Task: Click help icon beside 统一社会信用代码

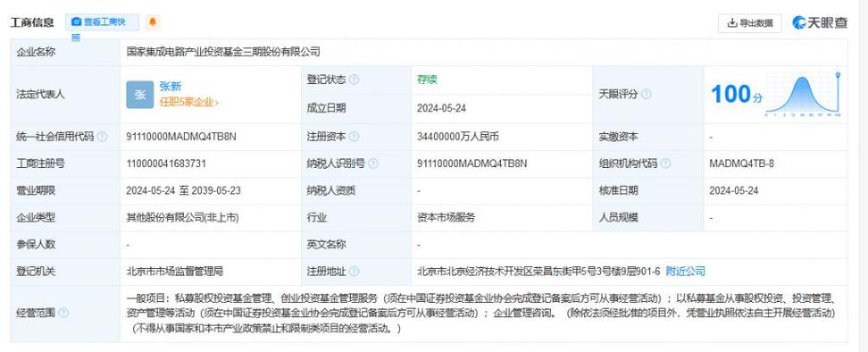Action: click(102, 137)
